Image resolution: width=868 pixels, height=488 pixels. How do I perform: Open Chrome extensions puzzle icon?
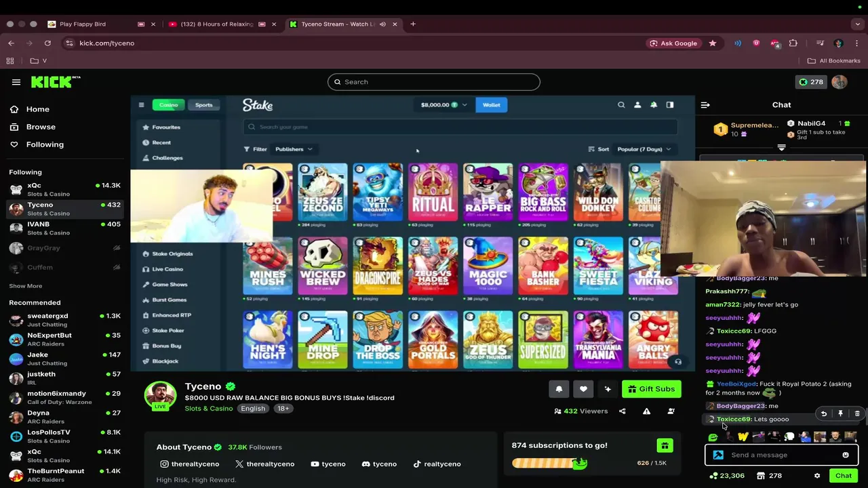tap(793, 43)
